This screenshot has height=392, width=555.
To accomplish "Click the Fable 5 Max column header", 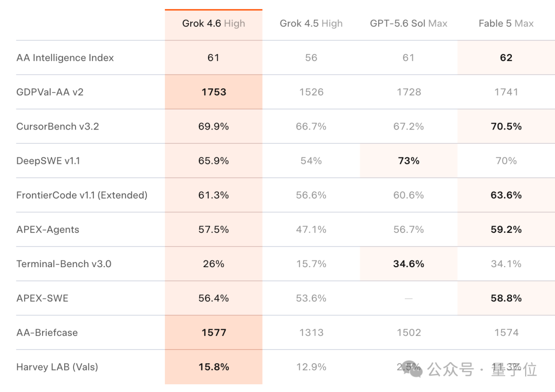I will point(506,23).
